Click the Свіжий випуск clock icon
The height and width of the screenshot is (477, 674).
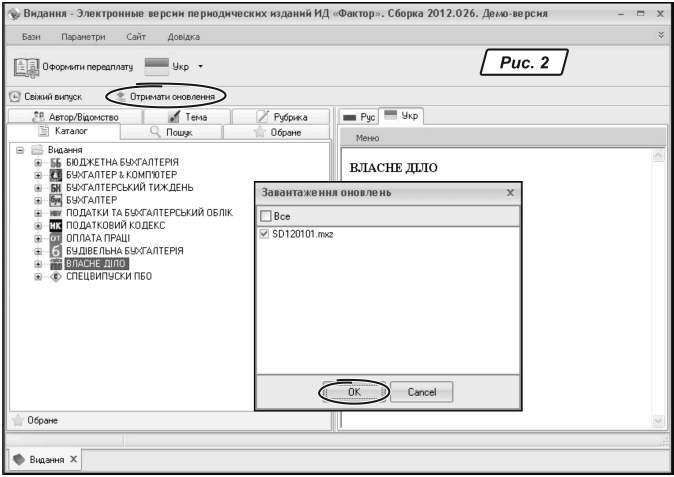coord(15,97)
